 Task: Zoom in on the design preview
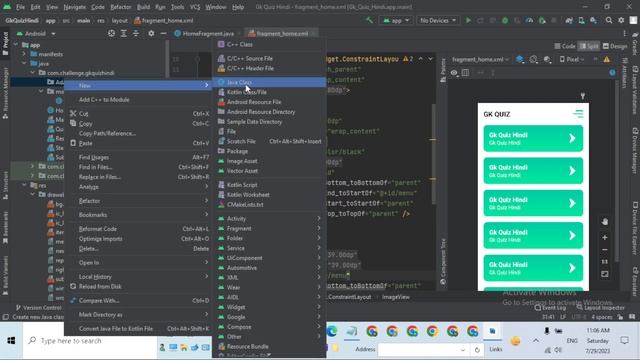tap(604, 238)
